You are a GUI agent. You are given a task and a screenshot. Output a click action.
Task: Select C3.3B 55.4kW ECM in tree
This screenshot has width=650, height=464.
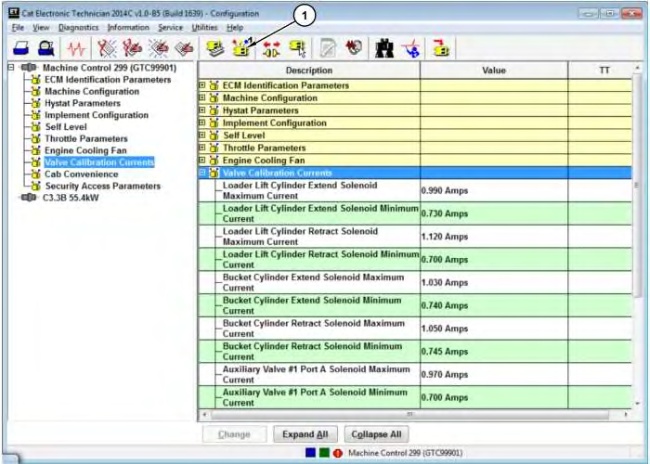[x=71, y=197]
